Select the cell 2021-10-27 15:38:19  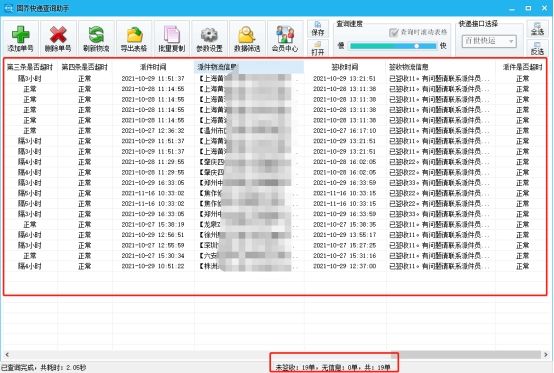coord(153,224)
